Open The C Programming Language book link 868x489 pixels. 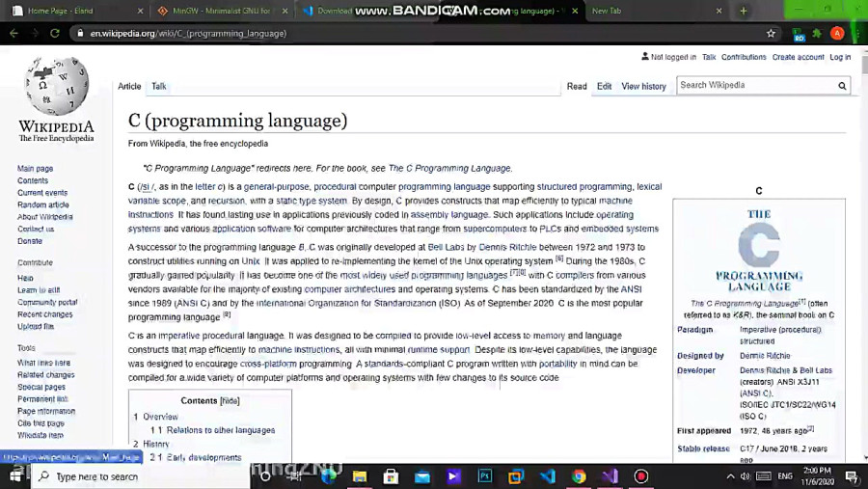pos(449,168)
